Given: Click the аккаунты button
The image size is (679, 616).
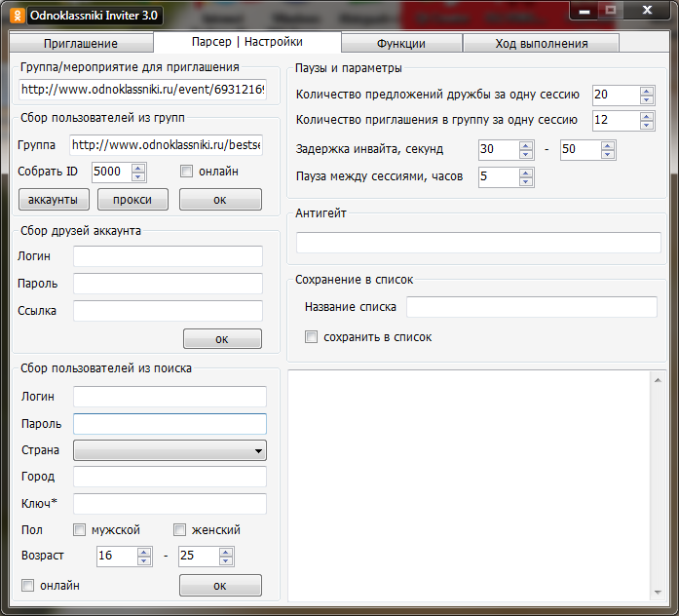Looking at the screenshot, I should pos(54,200).
